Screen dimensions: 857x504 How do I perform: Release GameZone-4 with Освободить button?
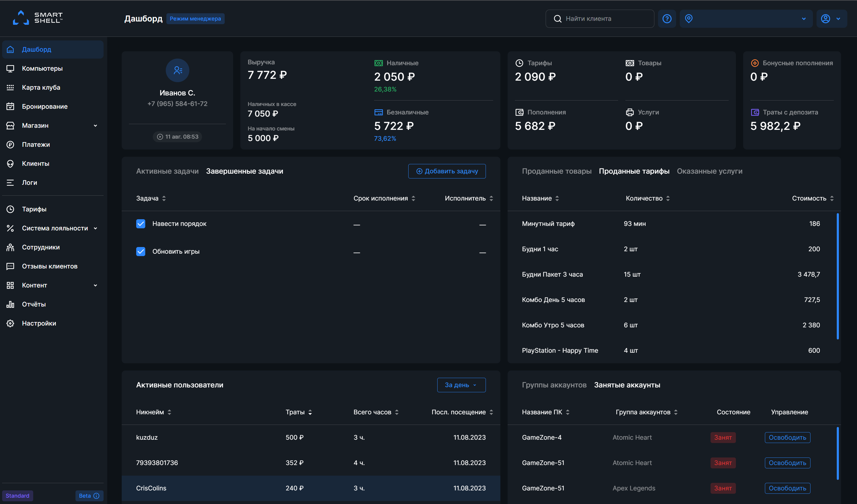787,437
